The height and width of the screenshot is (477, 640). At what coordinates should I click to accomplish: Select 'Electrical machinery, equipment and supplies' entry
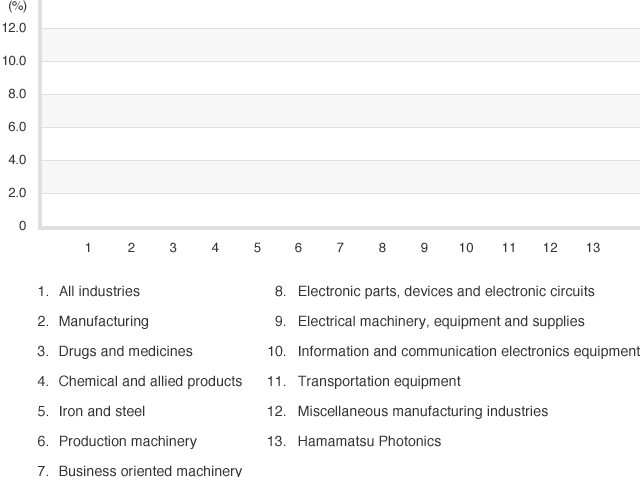[441, 322]
